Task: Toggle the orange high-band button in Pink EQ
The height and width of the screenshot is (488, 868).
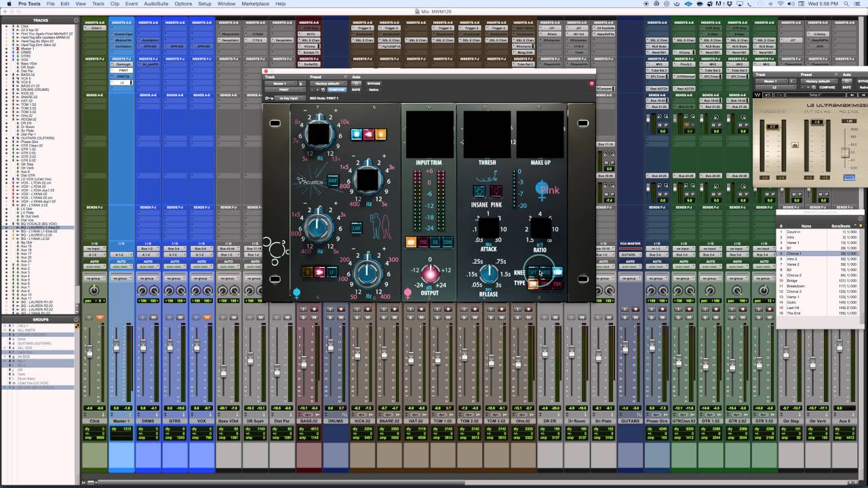Action: 380,134
